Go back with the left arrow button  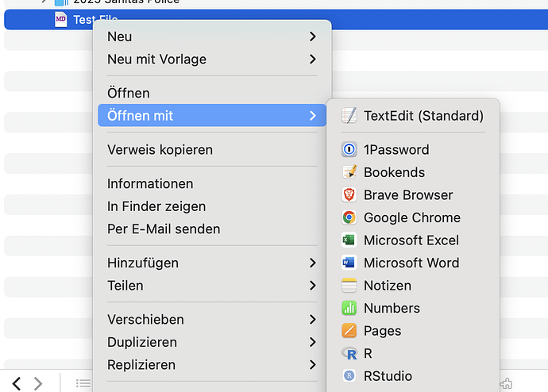coord(17,383)
